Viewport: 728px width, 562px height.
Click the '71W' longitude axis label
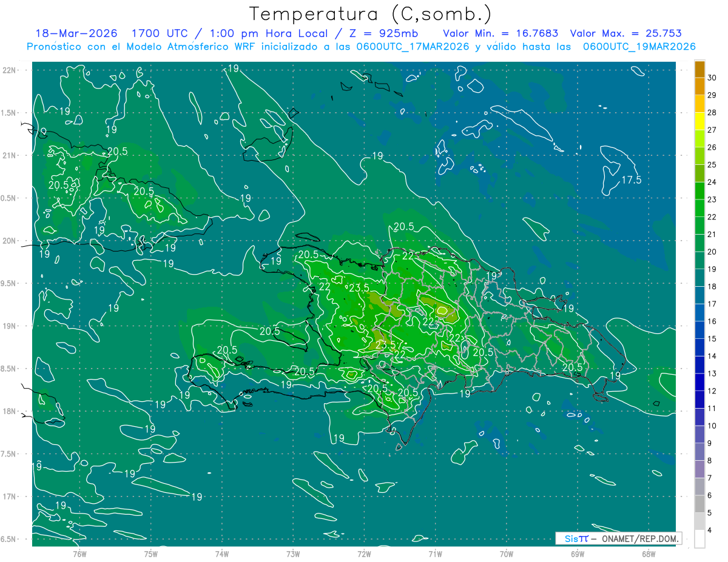(435, 554)
